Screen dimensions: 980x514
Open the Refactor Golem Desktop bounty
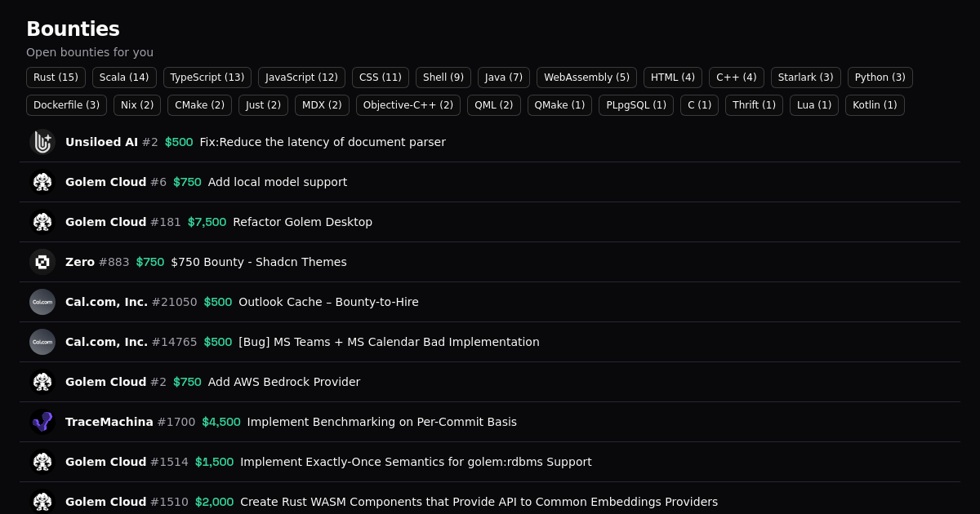[302, 222]
